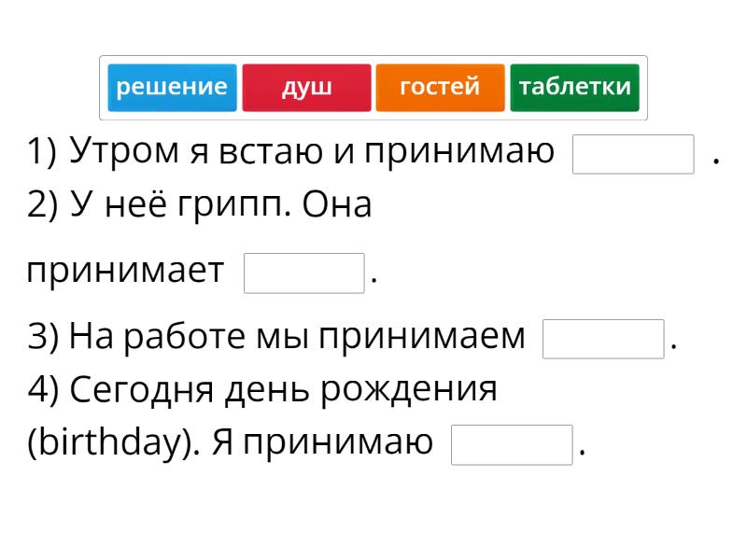The image size is (747, 560).
Task: Click the blank after 'На работе мы принимаем'
Action: pos(603,339)
